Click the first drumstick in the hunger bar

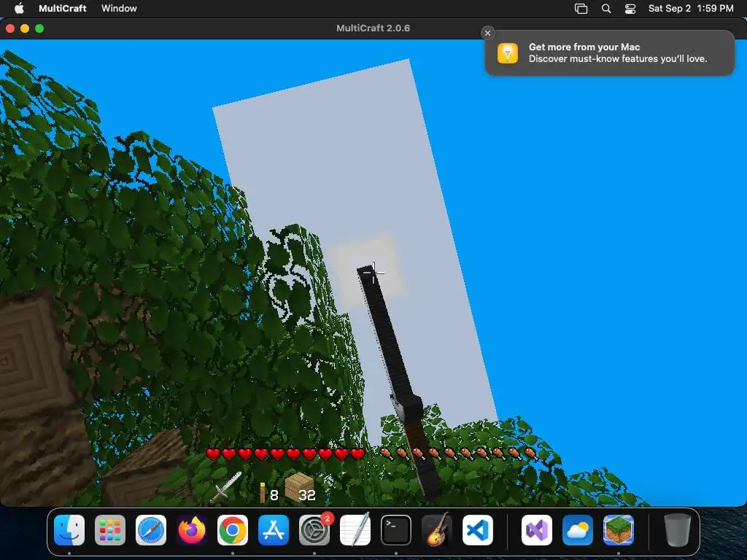pos(387,454)
